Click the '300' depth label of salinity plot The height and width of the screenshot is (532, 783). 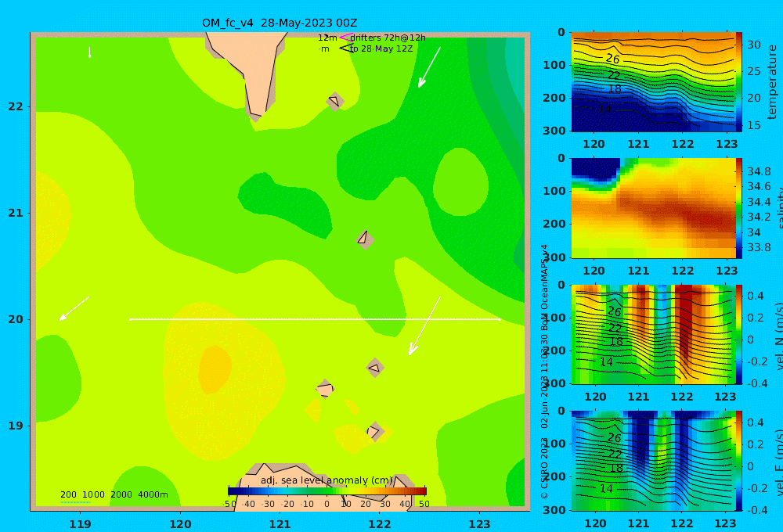pyautogui.click(x=554, y=257)
